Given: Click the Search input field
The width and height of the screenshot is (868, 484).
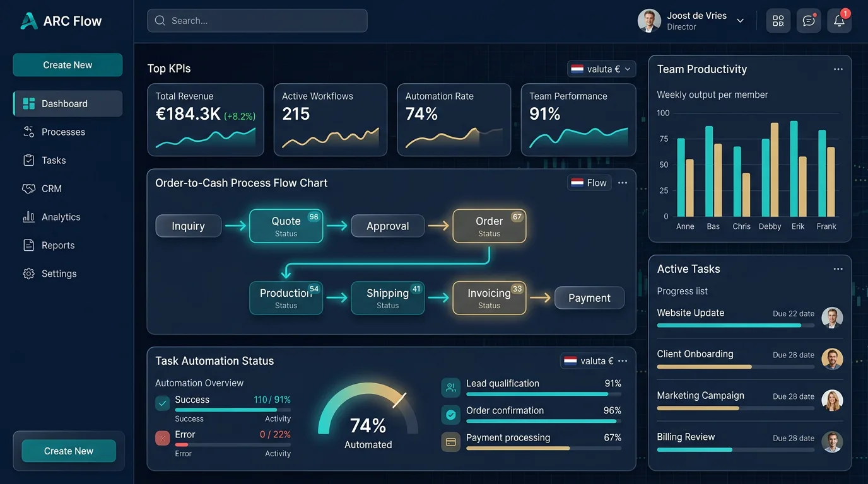Looking at the screenshot, I should [x=257, y=21].
